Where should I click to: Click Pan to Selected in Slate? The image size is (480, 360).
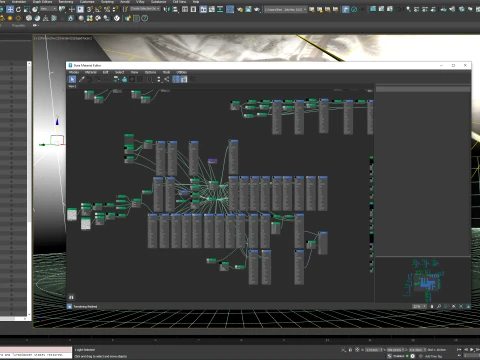coord(468,306)
